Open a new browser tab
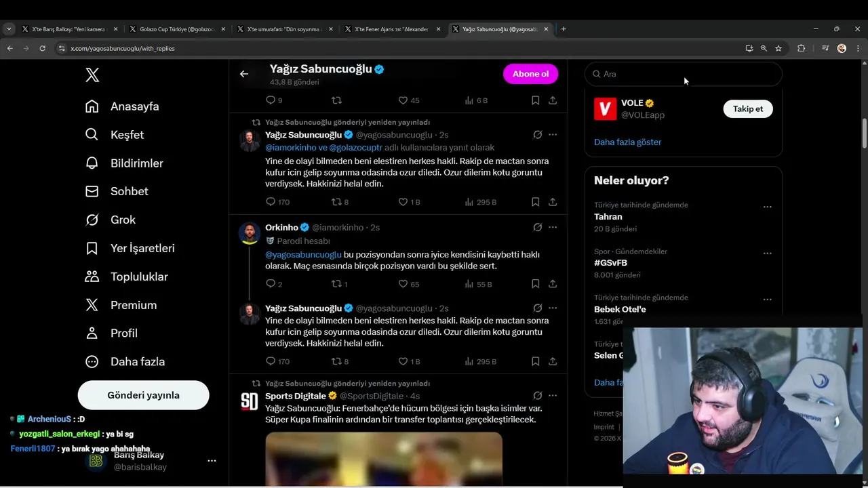 564,29
